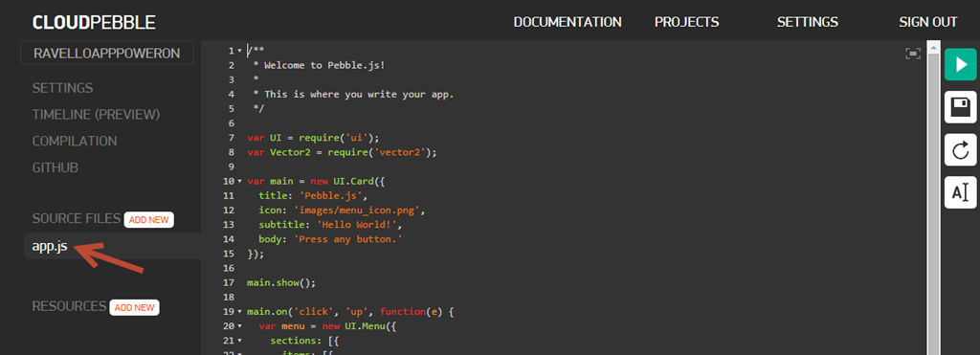
Task: Add a new source file
Action: [x=148, y=219]
